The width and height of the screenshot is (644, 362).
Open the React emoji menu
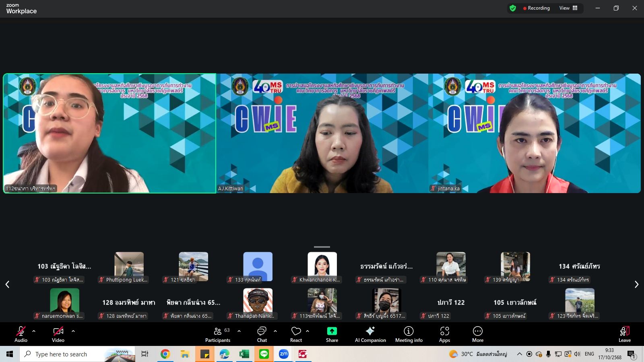coord(296,334)
